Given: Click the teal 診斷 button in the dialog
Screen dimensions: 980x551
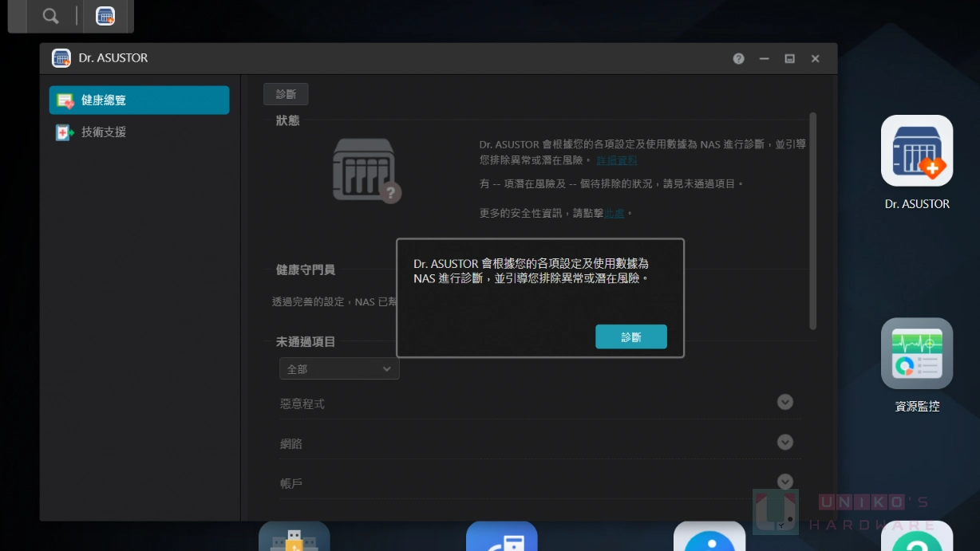Looking at the screenshot, I should click(x=631, y=337).
